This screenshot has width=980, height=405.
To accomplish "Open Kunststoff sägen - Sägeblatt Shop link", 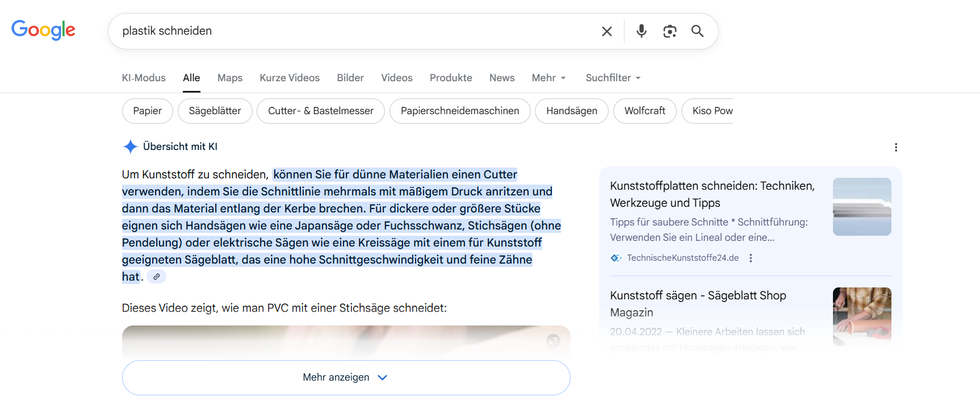I will pos(697,303).
